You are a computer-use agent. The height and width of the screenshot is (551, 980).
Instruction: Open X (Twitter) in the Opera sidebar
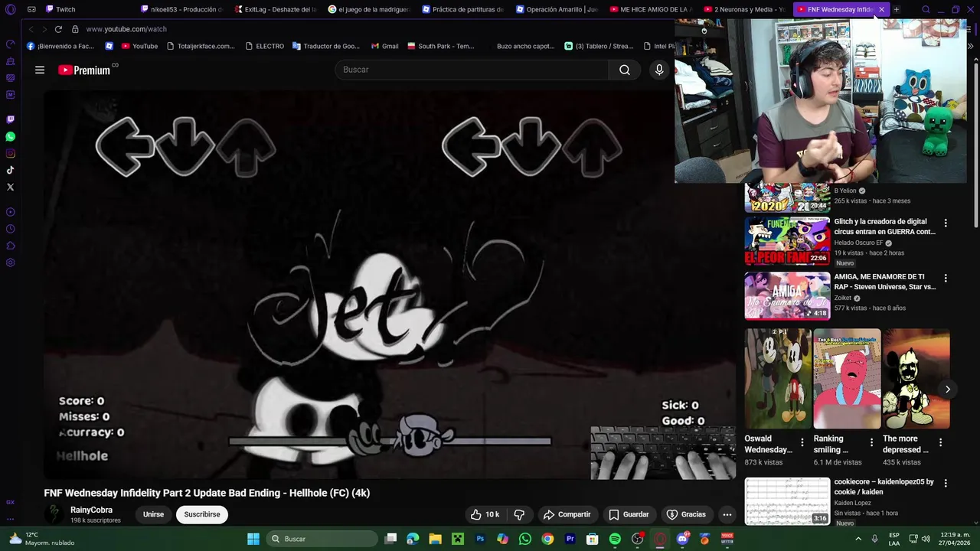tap(10, 187)
